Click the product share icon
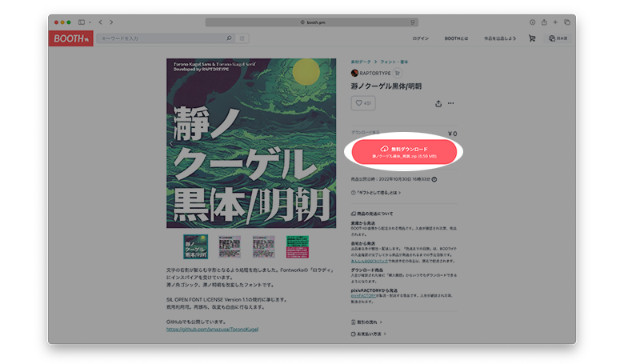Viewport: 624px width, 364px height. pyautogui.click(x=438, y=103)
